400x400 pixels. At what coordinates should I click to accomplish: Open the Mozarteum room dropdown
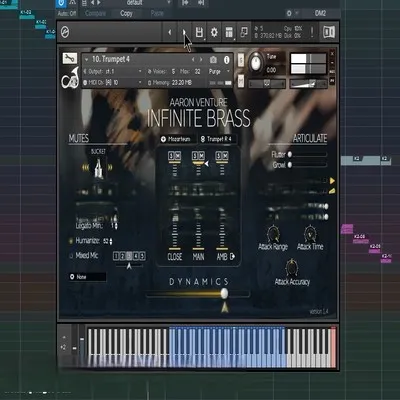point(177,139)
